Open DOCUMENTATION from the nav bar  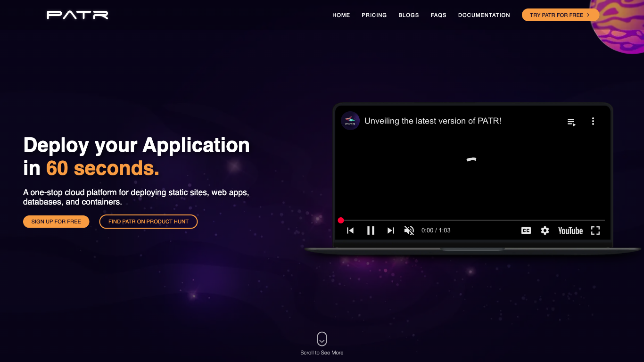(x=484, y=15)
